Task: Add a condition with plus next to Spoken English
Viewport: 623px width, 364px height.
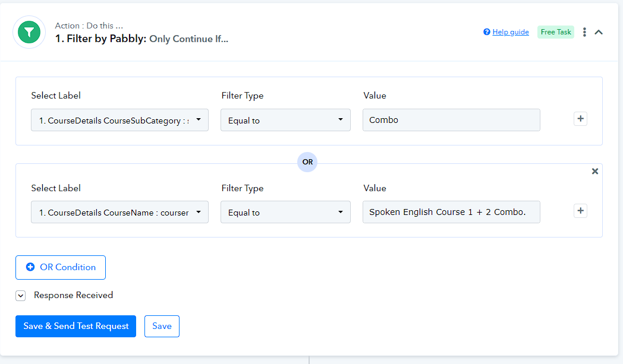Action: (x=580, y=211)
